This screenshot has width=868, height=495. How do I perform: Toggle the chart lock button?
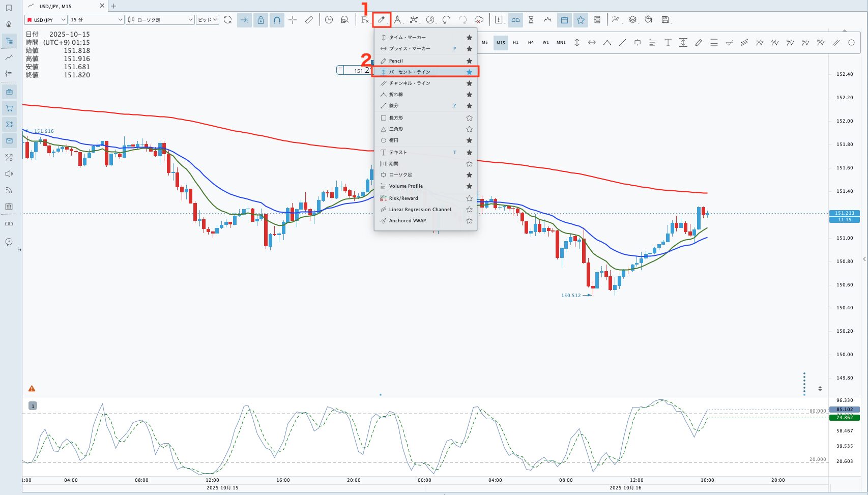(261, 20)
